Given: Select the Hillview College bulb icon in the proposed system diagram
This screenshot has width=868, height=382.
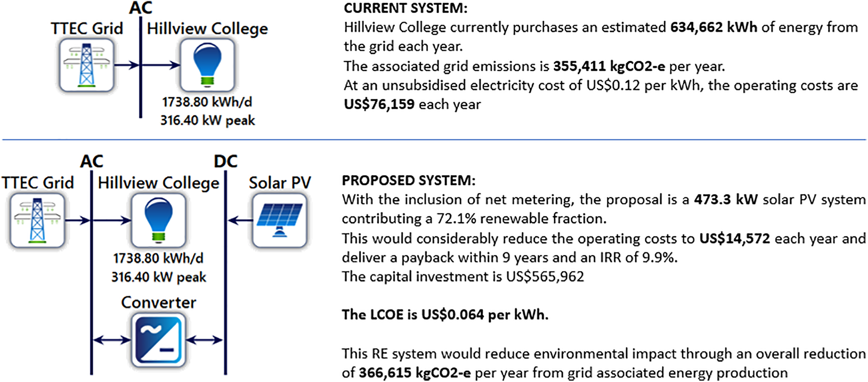Looking at the screenshot, I should (x=158, y=221).
